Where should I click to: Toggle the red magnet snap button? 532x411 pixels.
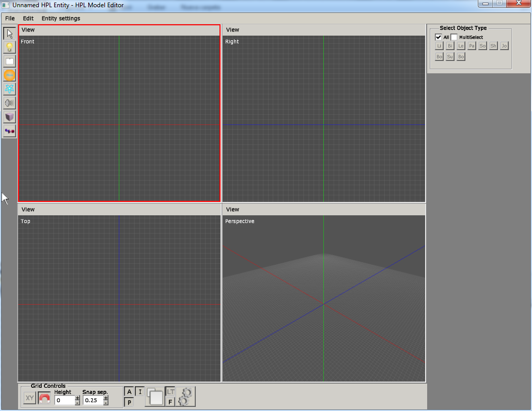pyautogui.click(x=44, y=399)
